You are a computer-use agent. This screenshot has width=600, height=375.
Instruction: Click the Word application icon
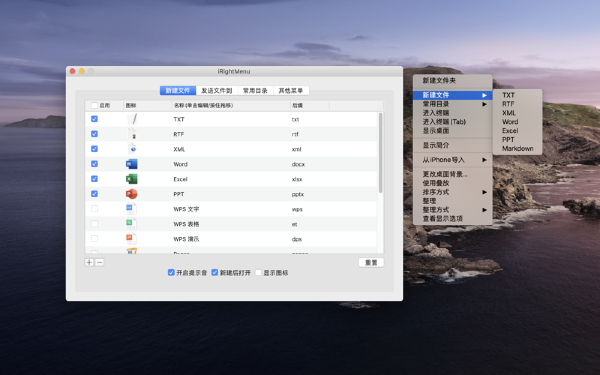132,164
